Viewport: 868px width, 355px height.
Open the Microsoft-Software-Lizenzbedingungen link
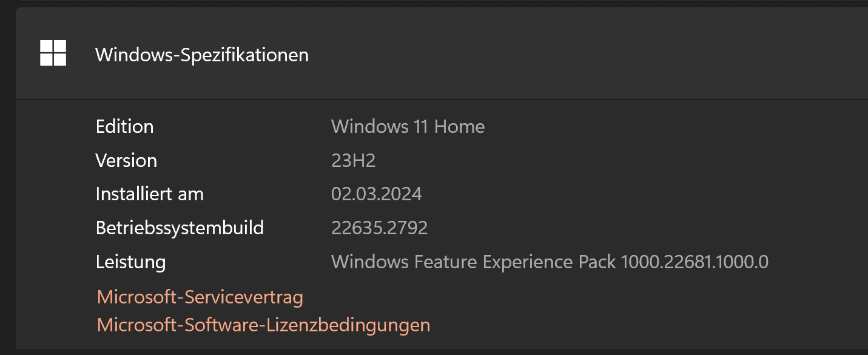click(263, 325)
